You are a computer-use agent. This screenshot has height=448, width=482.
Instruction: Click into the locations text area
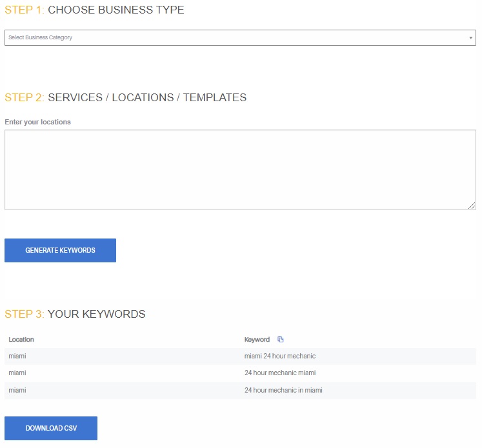pyautogui.click(x=240, y=170)
